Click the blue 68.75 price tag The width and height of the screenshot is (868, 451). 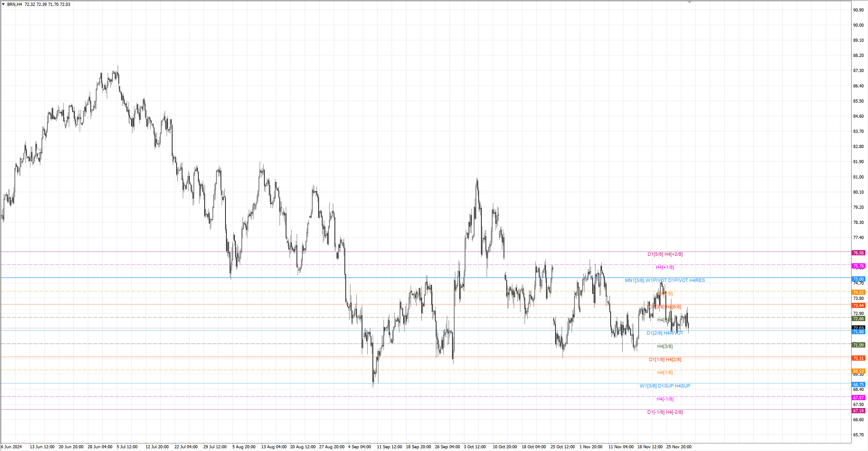[858, 385]
